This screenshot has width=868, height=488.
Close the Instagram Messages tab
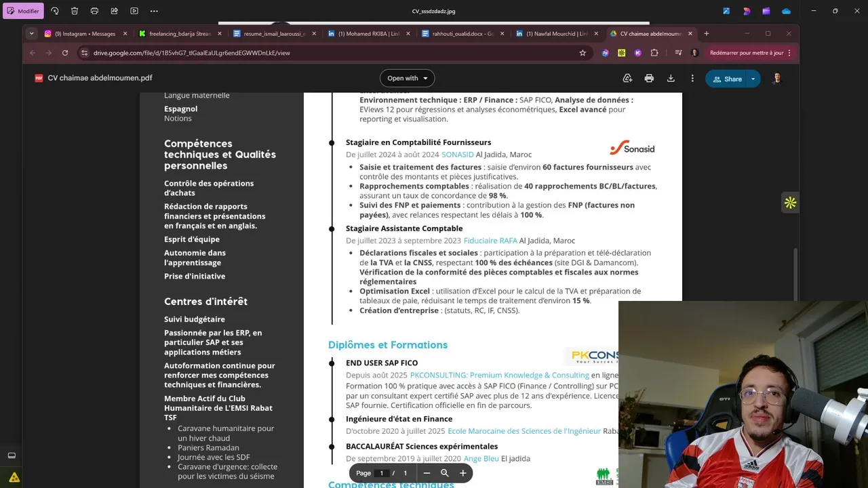click(x=125, y=33)
